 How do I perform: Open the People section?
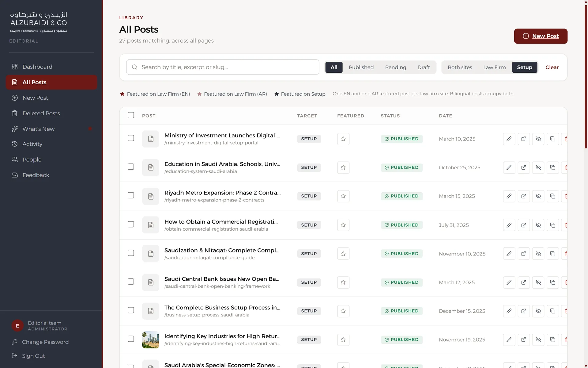pos(51,159)
